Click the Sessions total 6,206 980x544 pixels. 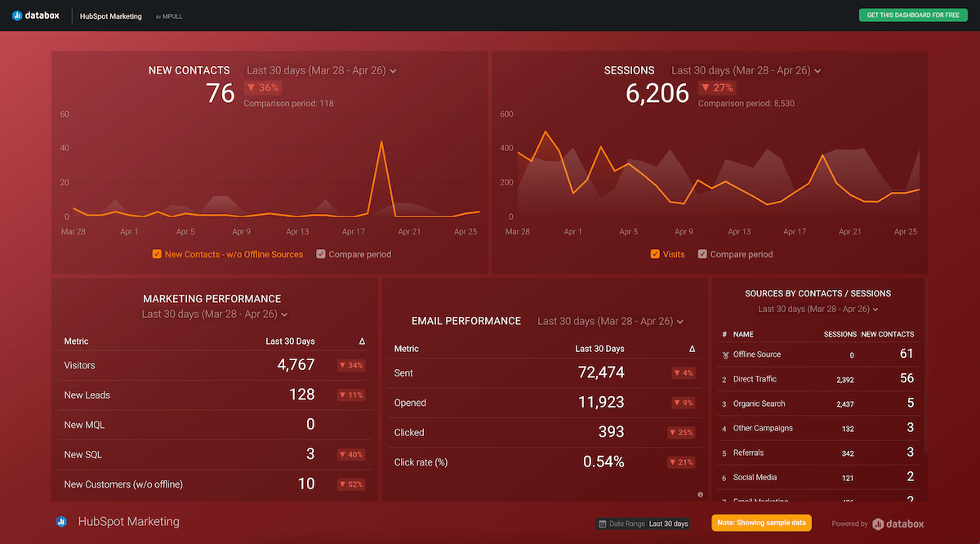[x=657, y=93]
